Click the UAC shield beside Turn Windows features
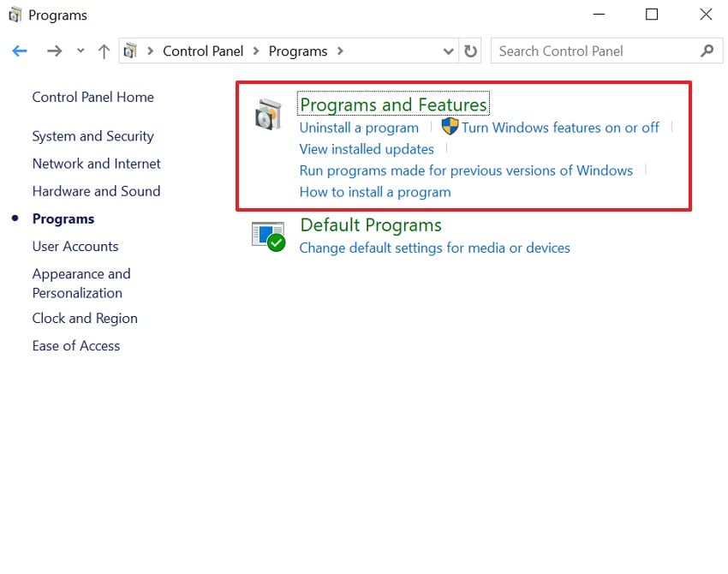This screenshot has width=728, height=574. 448,127
